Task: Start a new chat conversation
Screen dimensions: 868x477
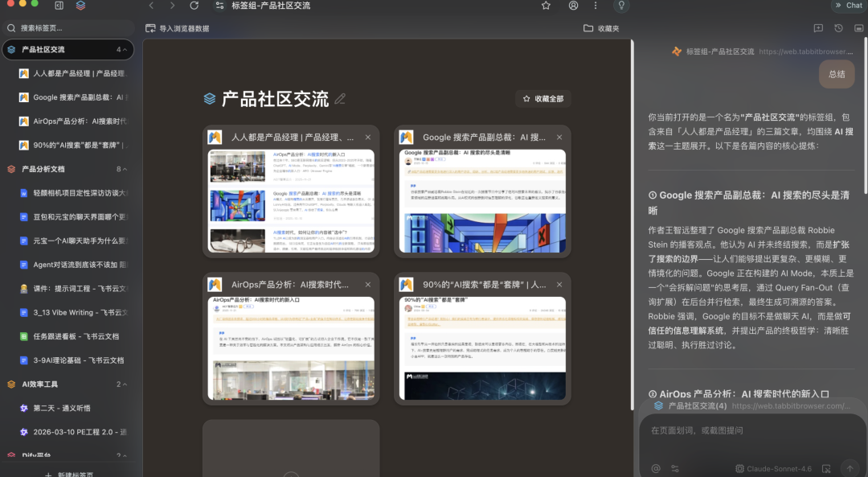Action: click(x=818, y=28)
